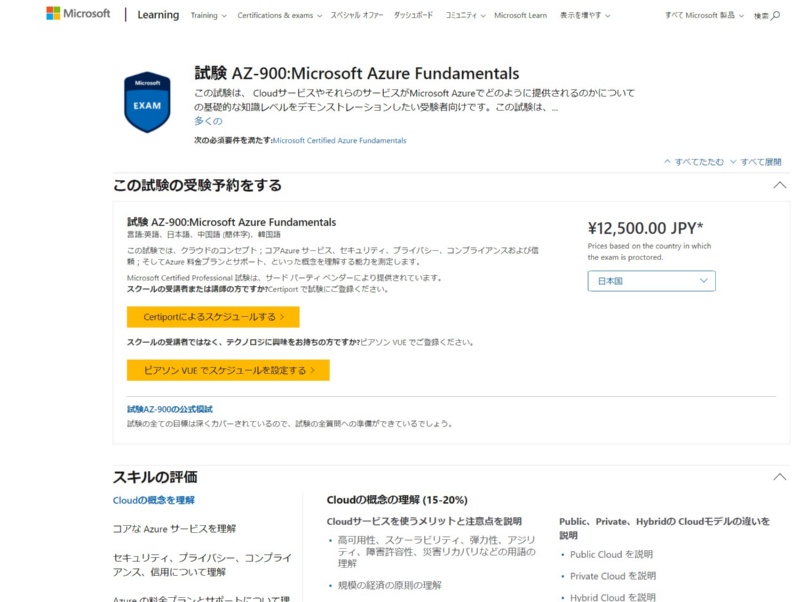800x602 pixels.
Task: Open the Training menu
Action: tap(208, 16)
